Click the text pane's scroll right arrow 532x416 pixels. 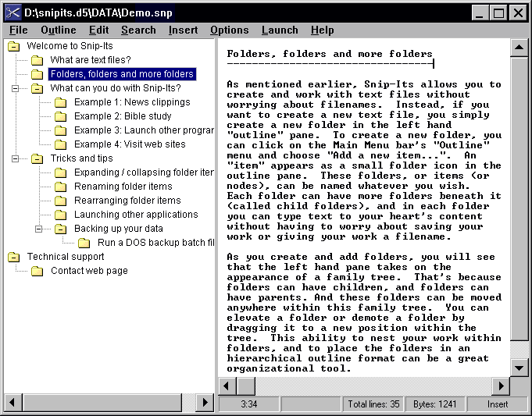coord(501,386)
